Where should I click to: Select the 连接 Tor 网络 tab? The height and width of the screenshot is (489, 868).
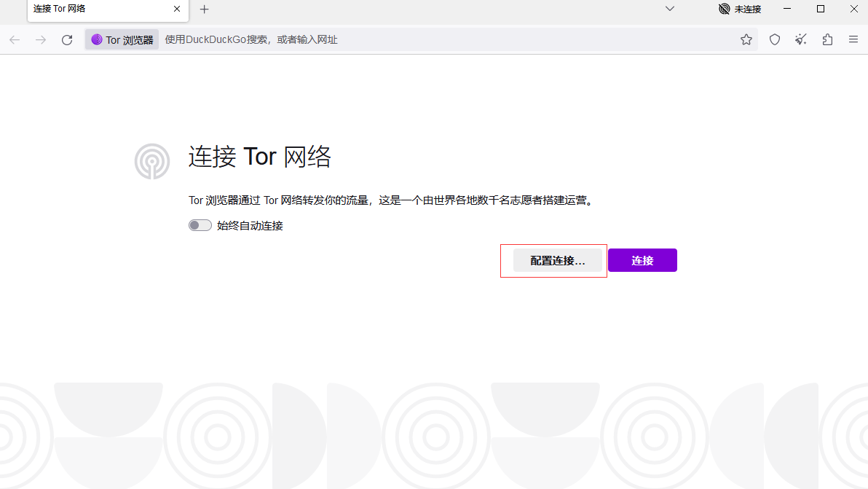tap(108, 10)
